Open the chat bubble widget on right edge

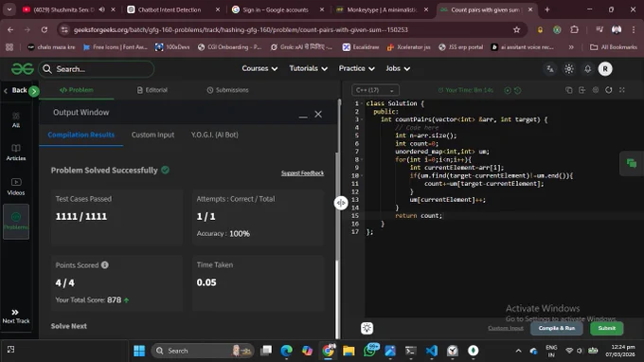coord(632,164)
